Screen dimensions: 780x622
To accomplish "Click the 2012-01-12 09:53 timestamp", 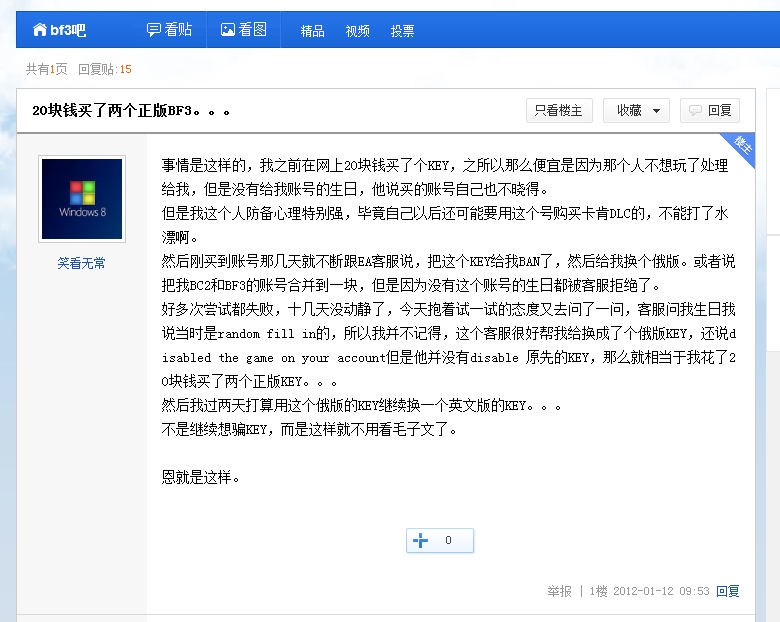I will 661,591.
